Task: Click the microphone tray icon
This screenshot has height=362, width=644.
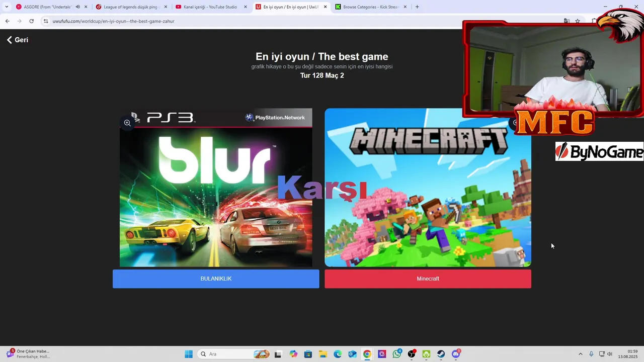Action: (x=591, y=354)
